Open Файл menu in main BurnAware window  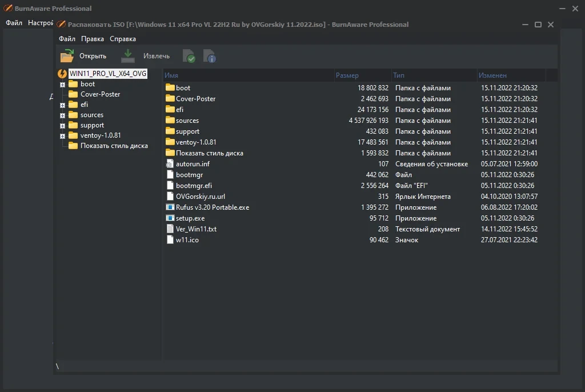(x=14, y=23)
